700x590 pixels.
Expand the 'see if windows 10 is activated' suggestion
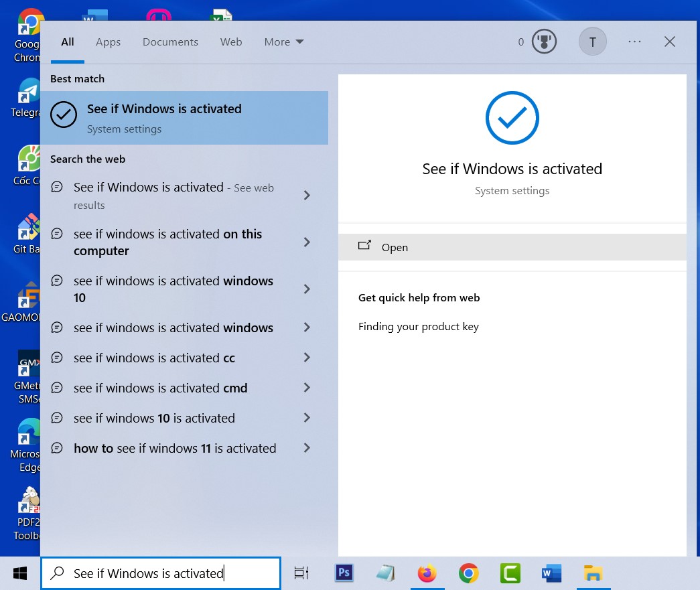(x=307, y=418)
